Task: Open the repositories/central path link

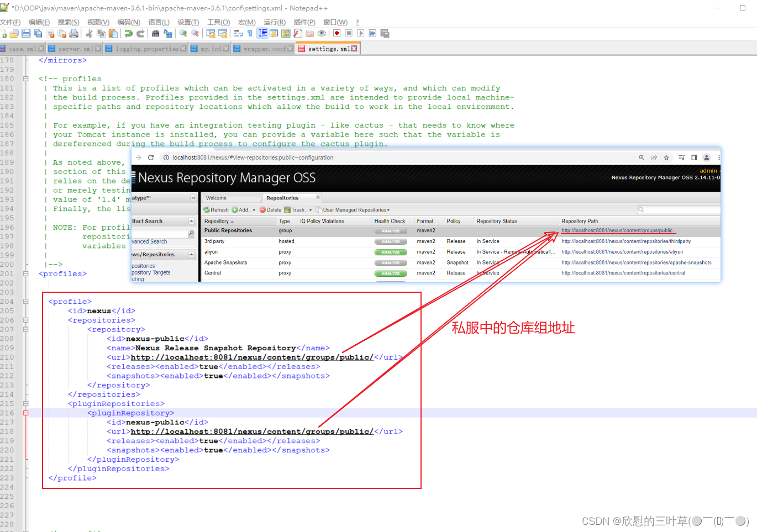Action: pyautogui.click(x=623, y=273)
